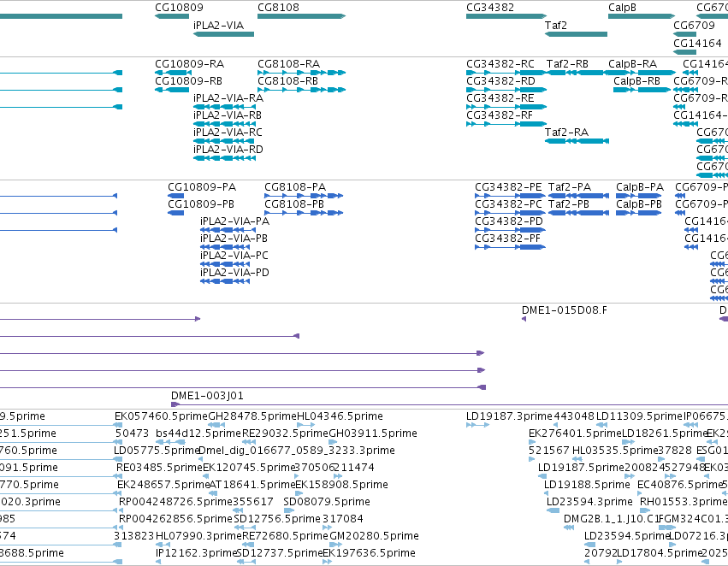Open EST LD05775.5prime
Image resolution: width=728 pixels, height=566 pixels.
118,459
